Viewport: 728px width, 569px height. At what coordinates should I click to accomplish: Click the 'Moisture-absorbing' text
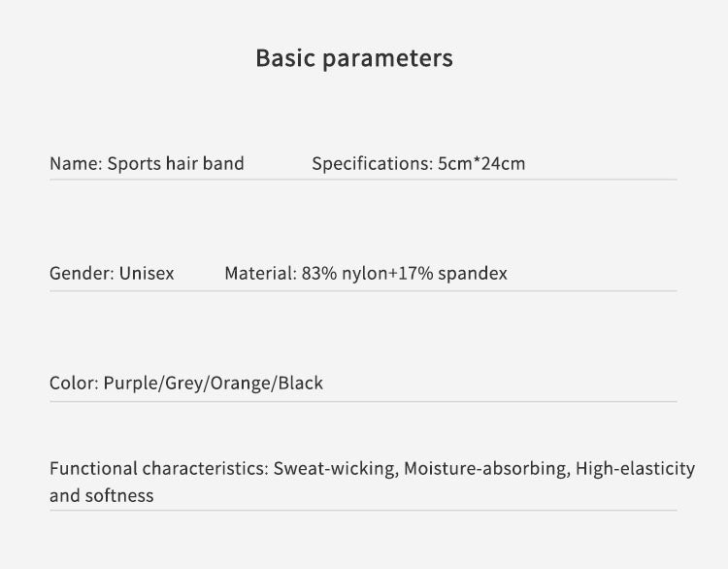point(487,469)
